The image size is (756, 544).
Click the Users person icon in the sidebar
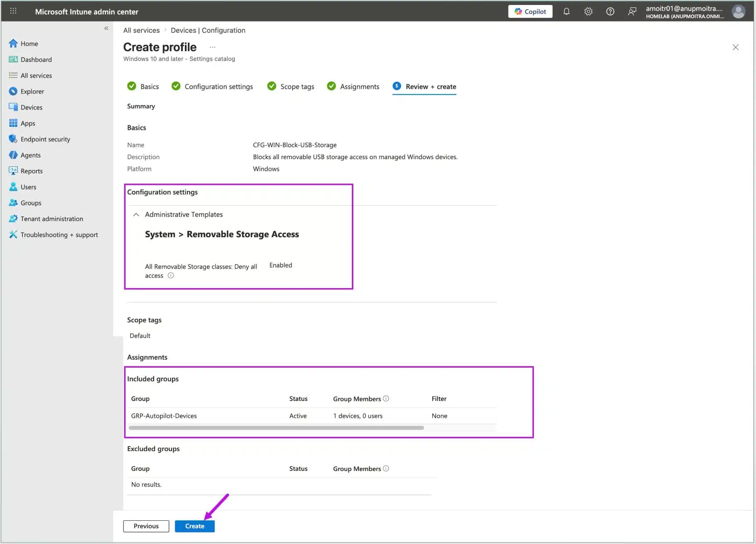click(13, 187)
